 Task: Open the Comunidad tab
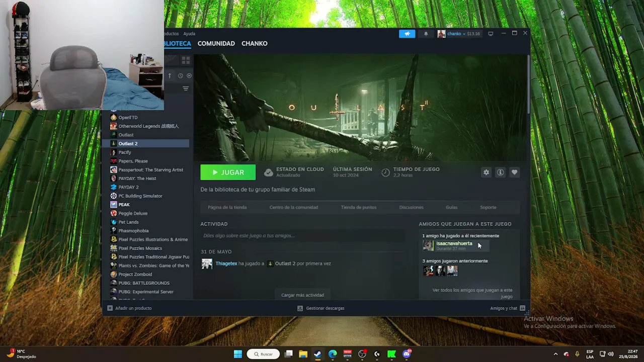(x=216, y=44)
